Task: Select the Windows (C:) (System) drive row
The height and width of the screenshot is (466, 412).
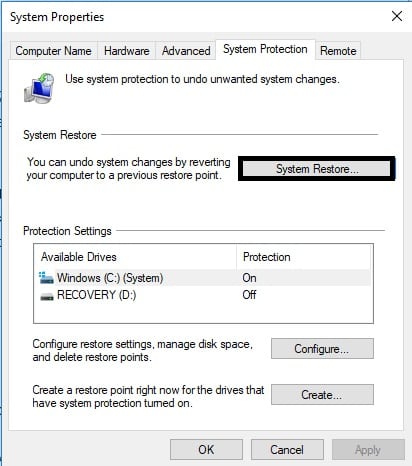Action: [x=204, y=278]
